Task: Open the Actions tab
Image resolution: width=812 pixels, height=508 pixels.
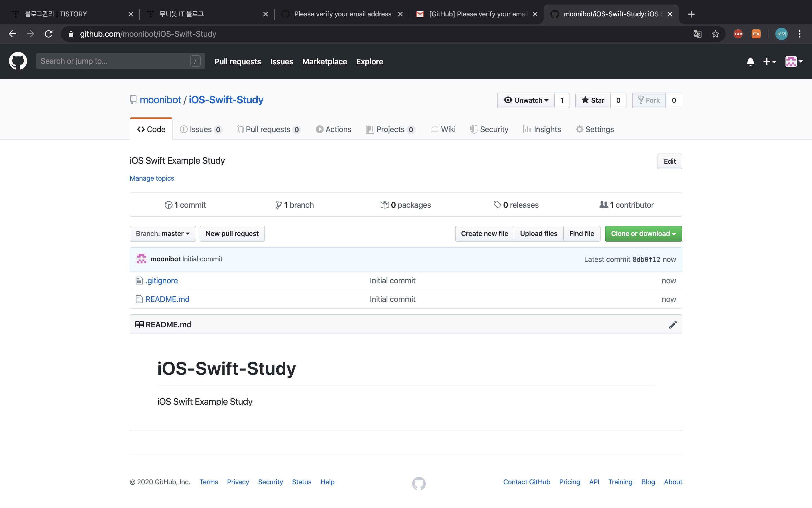Action: (333, 129)
